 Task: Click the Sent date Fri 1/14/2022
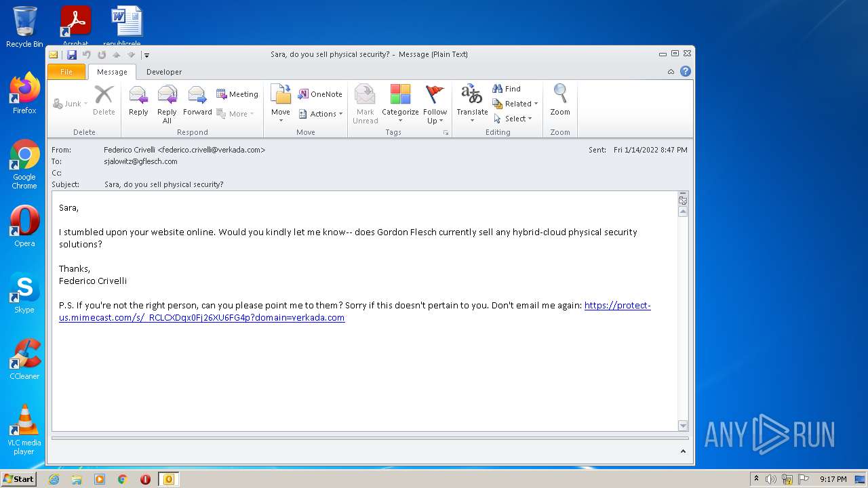click(x=650, y=150)
